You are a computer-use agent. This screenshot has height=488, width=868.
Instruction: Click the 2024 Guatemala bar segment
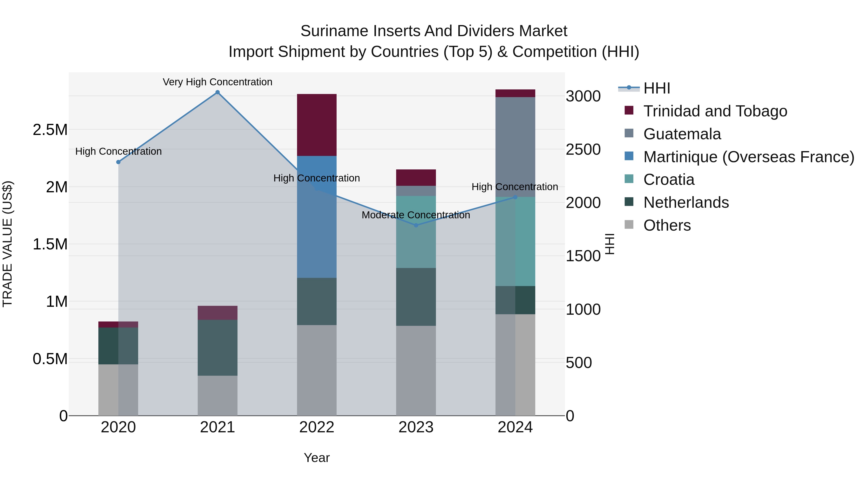tap(515, 147)
